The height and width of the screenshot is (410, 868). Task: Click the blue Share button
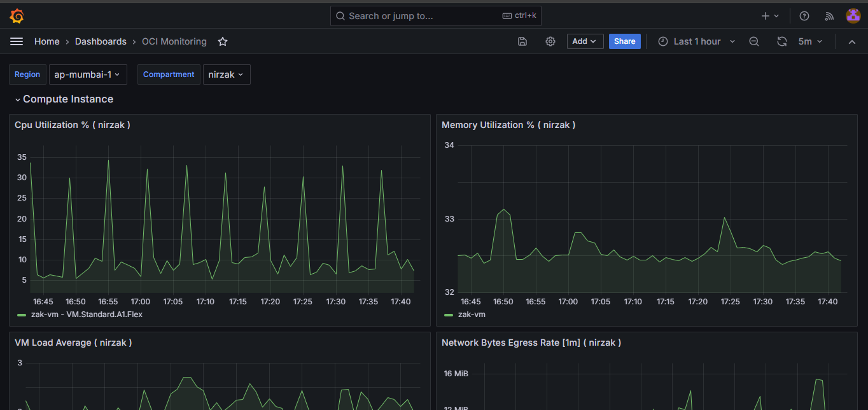coord(624,41)
